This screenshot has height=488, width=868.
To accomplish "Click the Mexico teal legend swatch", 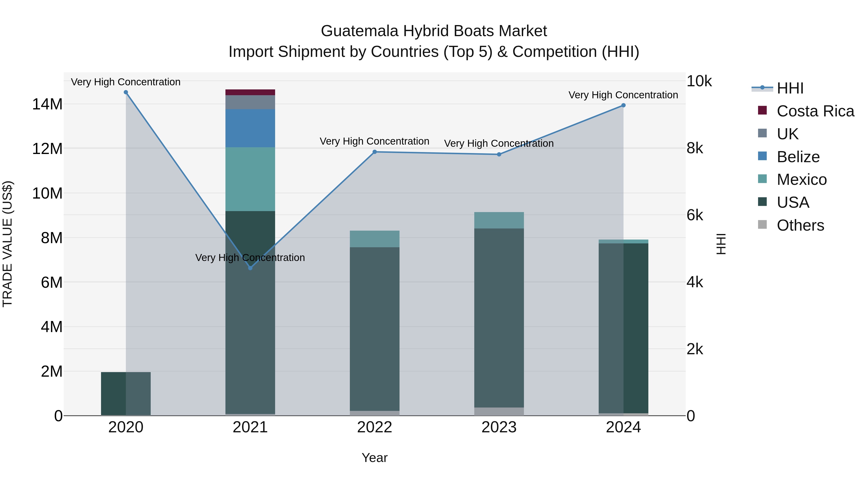I will [x=762, y=179].
